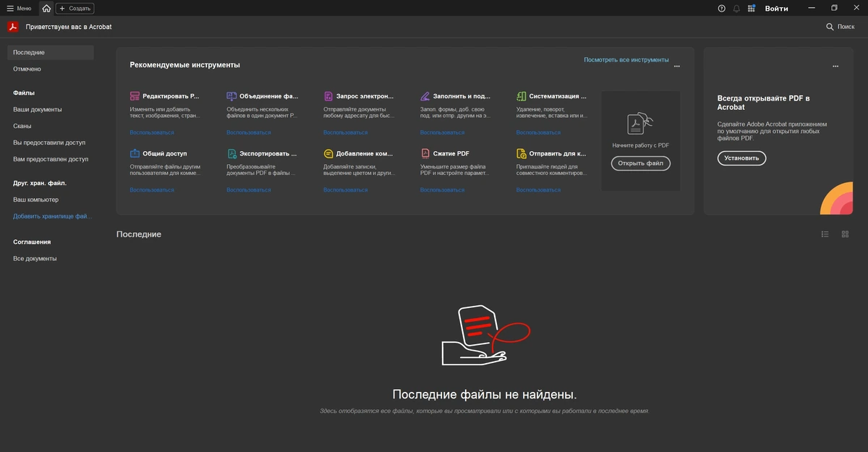Viewport: 868px width, 452px height.
Task: Open the hamburger Меню button
Action: [x=19, y=8]
